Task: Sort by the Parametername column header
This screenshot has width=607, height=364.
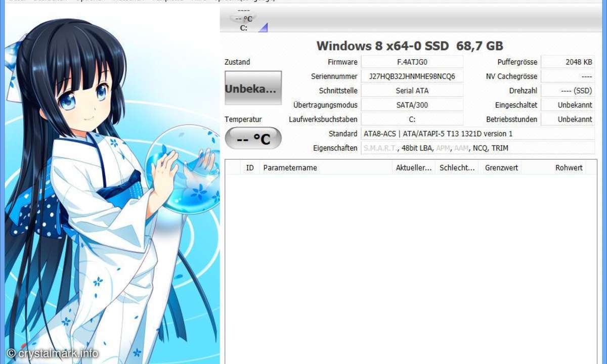Action: pyautogui.click(x=326, y=168)
